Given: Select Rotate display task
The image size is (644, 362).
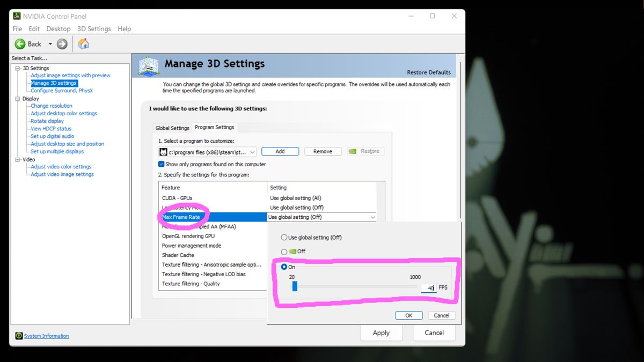Looking at the screenshot, I should [x=47, y=121].
